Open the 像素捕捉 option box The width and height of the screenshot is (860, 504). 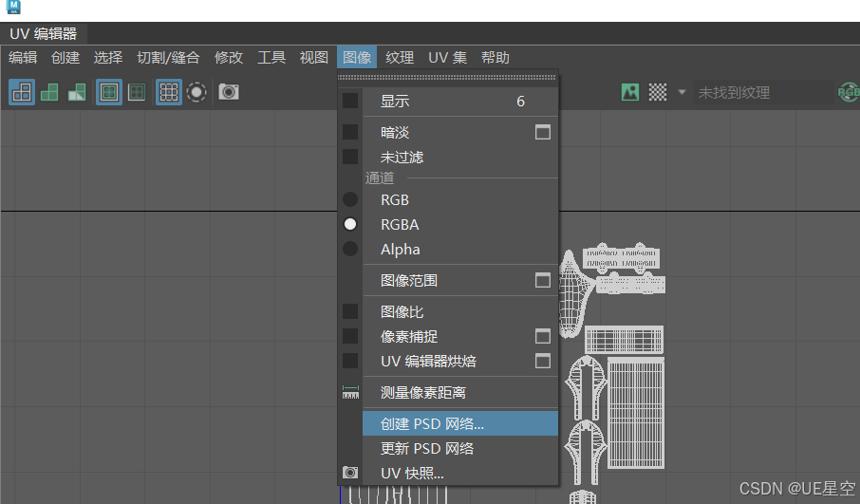pos(542,336)
